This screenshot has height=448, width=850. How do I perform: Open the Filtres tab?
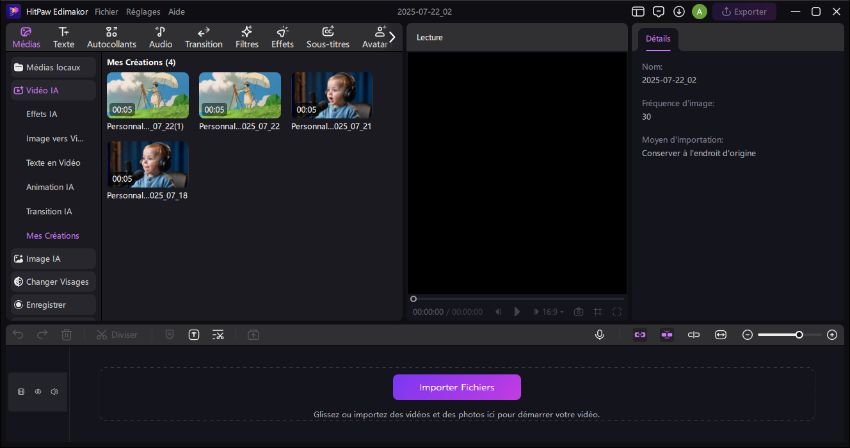(247, 37)
